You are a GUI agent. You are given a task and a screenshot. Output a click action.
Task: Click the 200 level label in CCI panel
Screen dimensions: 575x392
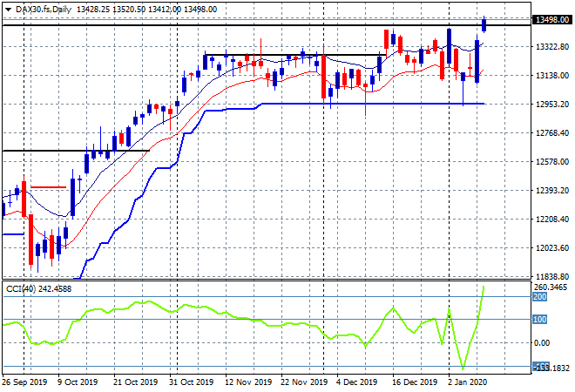tap(539, 297)
